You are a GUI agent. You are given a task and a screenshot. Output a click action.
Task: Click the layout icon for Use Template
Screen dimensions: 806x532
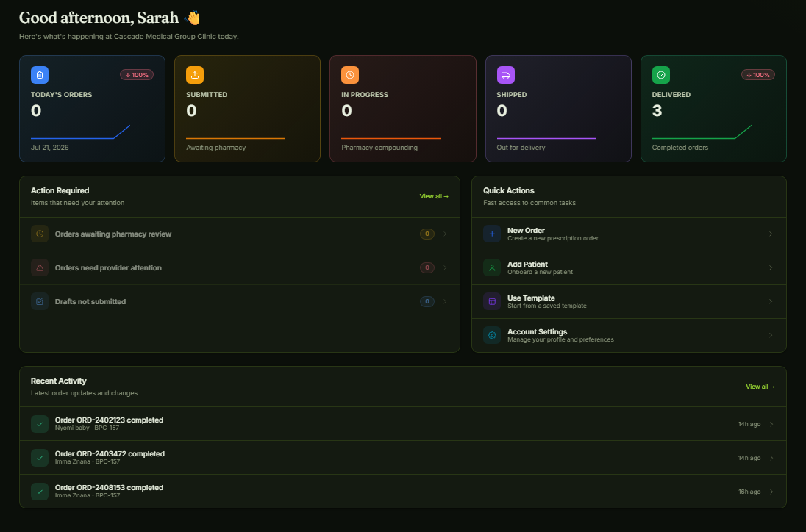coord(492,301)
